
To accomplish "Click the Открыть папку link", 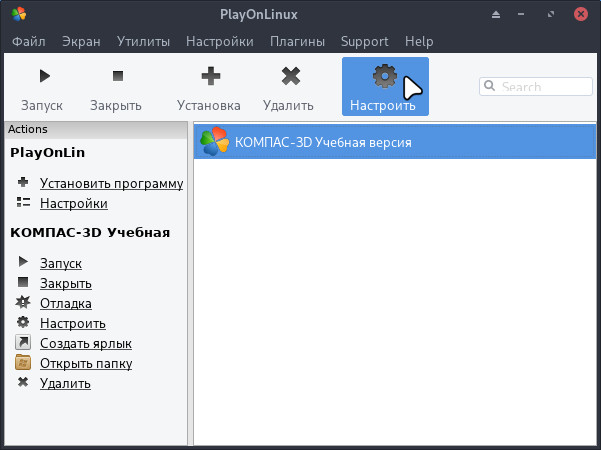I will [86, 363].
